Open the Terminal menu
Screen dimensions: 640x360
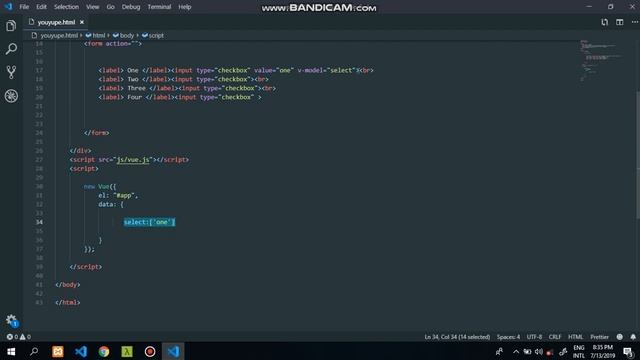159,7
